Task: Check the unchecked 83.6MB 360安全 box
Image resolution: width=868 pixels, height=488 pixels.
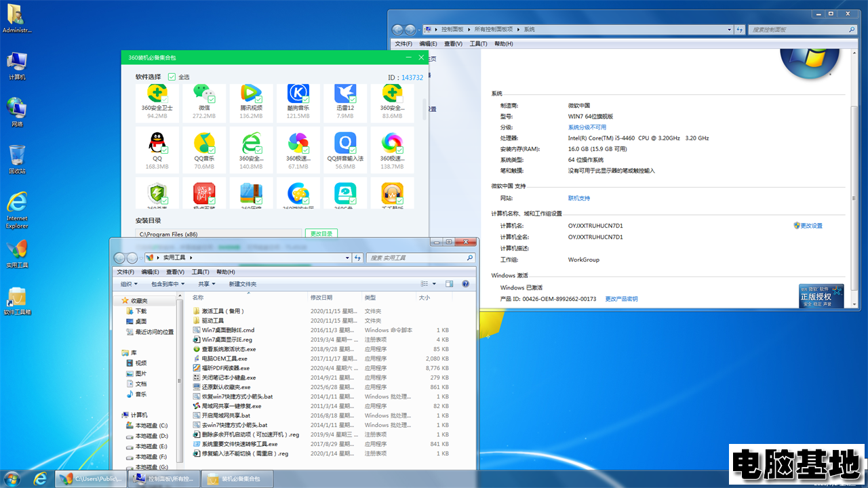Action: point(399,99)
